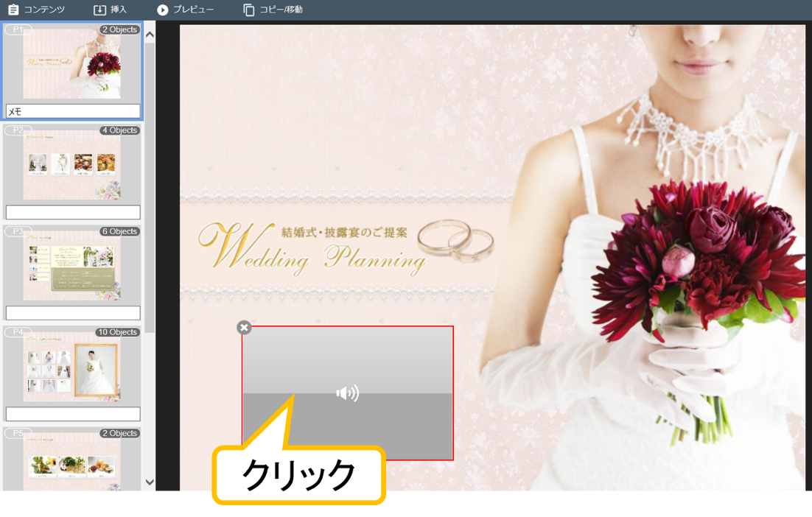Remove the audio object with its X button
Image resolution: width=812 pixels, height=517 pixels.
point(245,328)
